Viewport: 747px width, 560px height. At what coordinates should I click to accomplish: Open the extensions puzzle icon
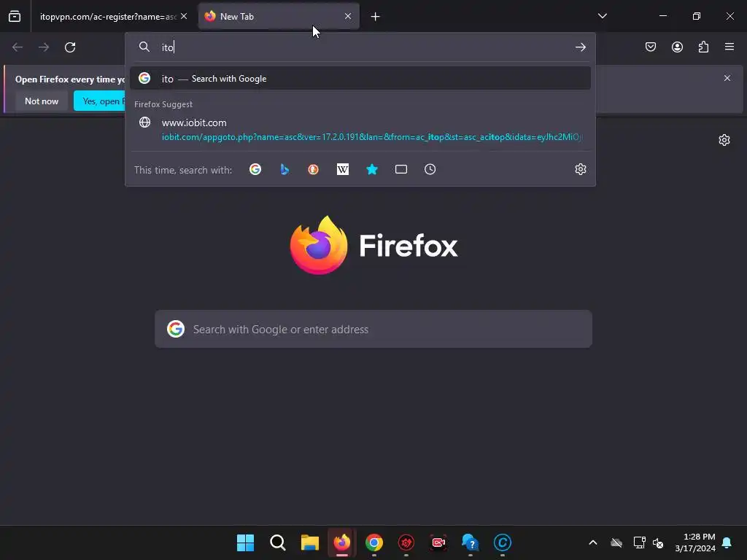[703, 47]
